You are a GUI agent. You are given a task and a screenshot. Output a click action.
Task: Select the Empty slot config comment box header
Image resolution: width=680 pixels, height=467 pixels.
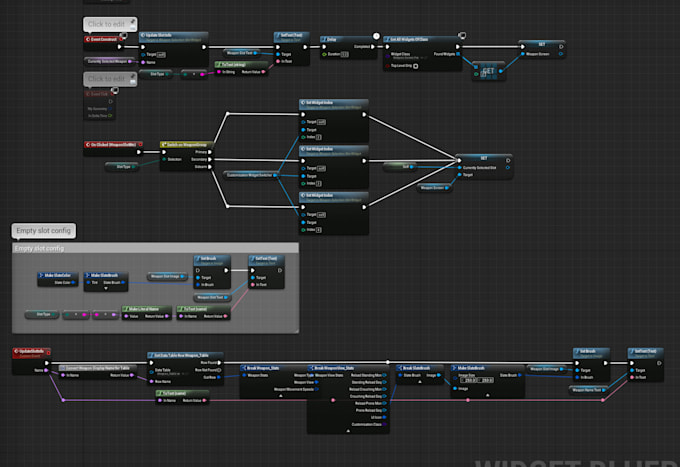click(x=155, y=248)
